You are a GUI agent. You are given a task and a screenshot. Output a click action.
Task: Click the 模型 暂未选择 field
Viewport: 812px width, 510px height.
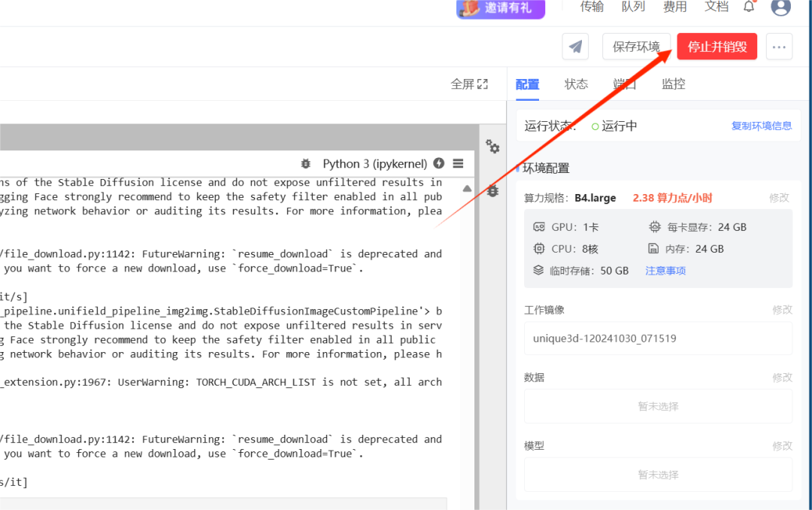point(658,475)
